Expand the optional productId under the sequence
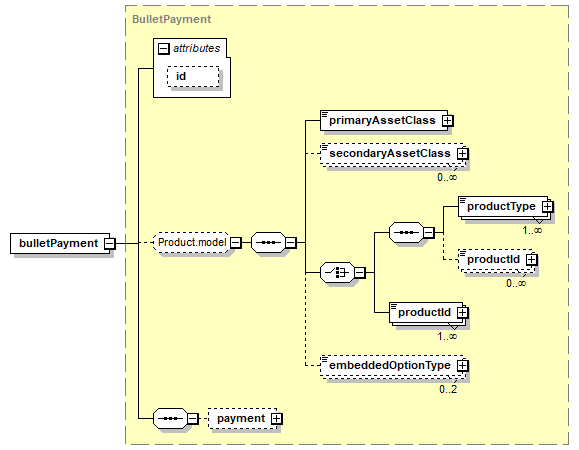Image resolution: width=579 pixels, height=450 pixels. click(531, 260)
